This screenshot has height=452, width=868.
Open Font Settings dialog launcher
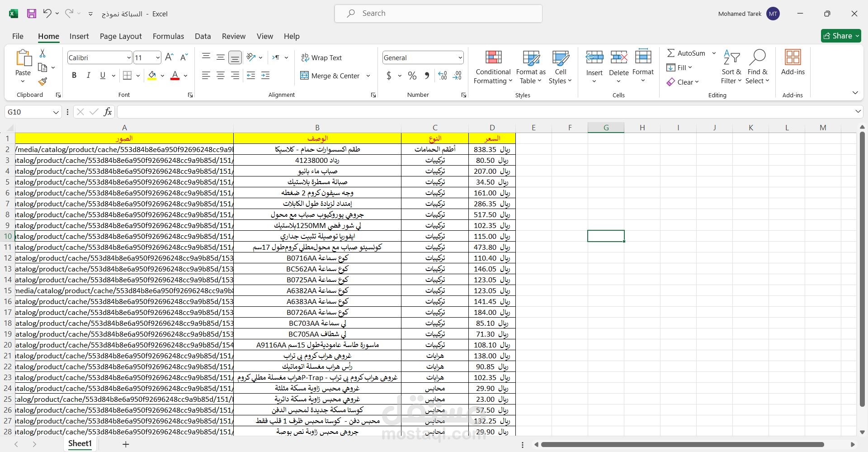[190, 95]
